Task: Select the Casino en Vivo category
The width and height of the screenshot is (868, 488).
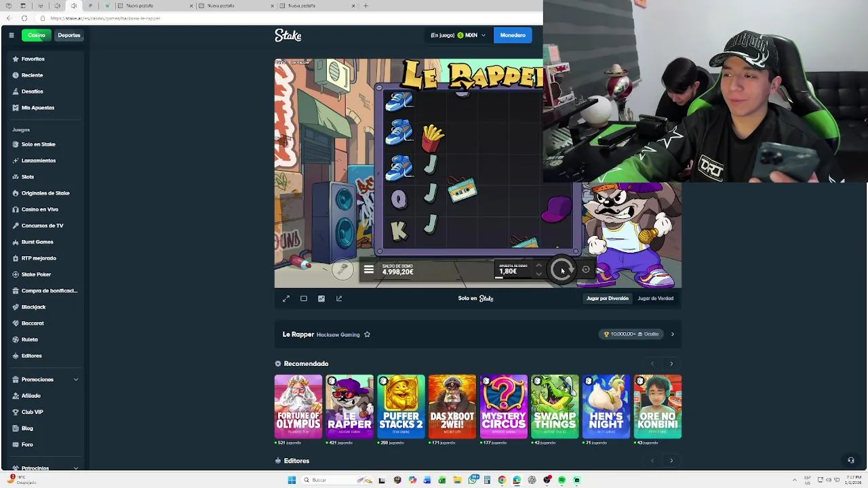Action: pos(39,209)
